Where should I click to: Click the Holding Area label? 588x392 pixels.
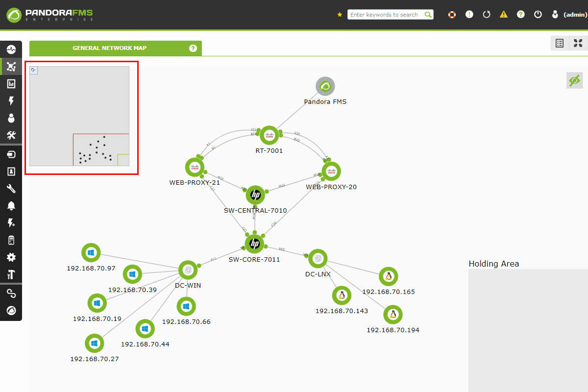(x=494, y=264)
